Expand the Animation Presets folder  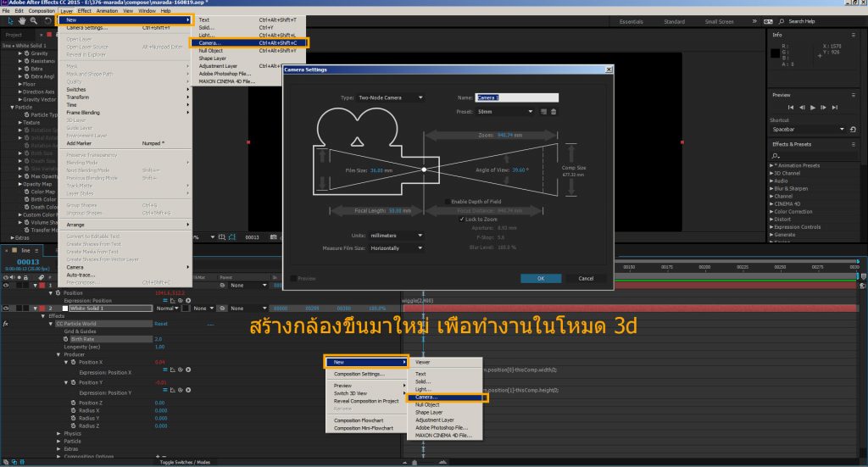(x=773, y=165)
